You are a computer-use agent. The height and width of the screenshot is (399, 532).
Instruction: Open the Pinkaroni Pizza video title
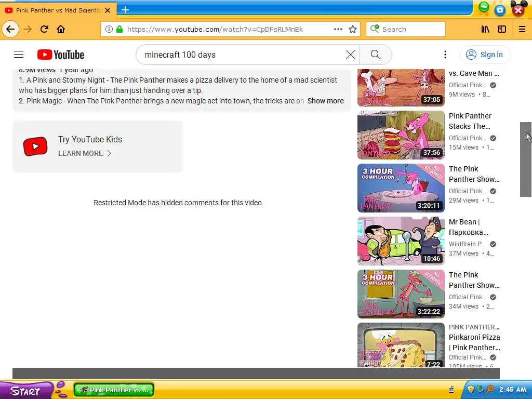click(x=474, y=342)
